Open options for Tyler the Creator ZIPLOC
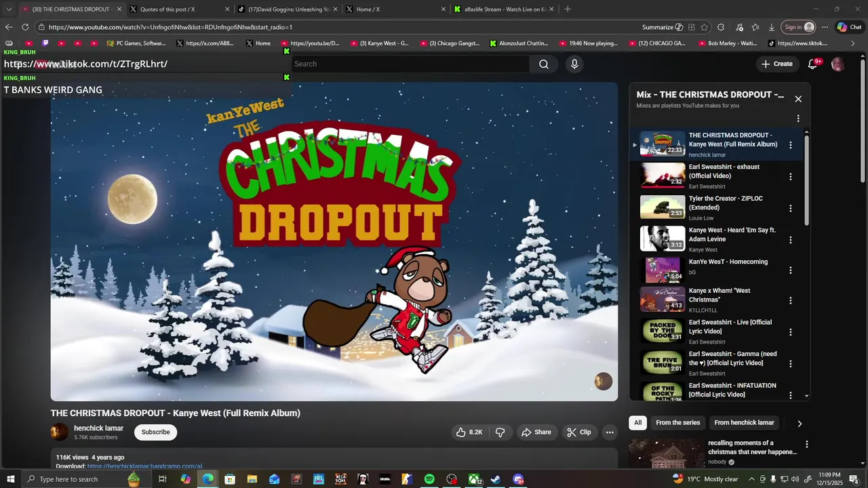This screenshot has height=488, width=868. click(x=790, y=208)
